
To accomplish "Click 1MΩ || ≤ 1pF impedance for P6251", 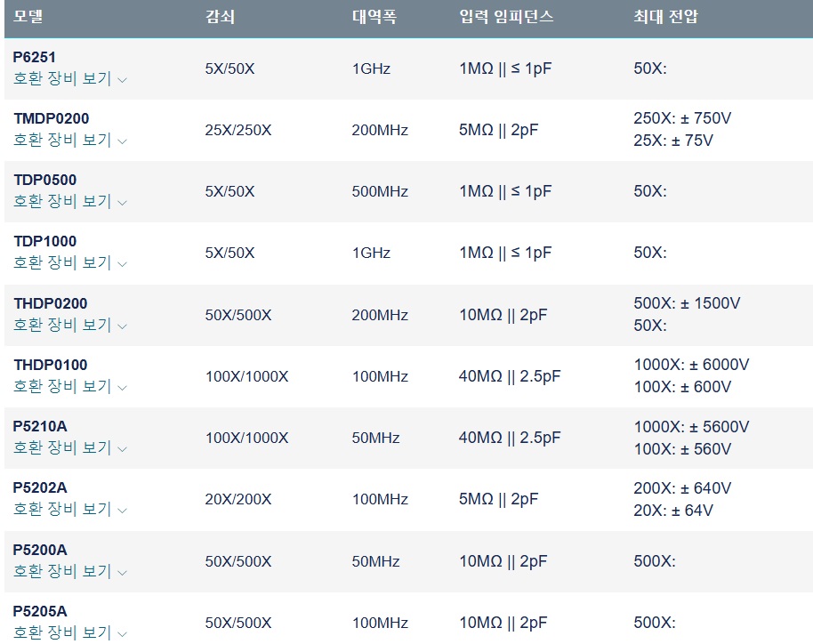I will (x=505, y=69).
